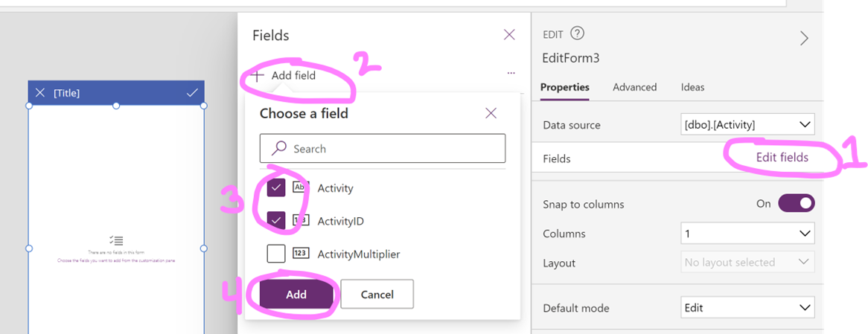Uncheck the Activity field checkbox

click(276, 188)
